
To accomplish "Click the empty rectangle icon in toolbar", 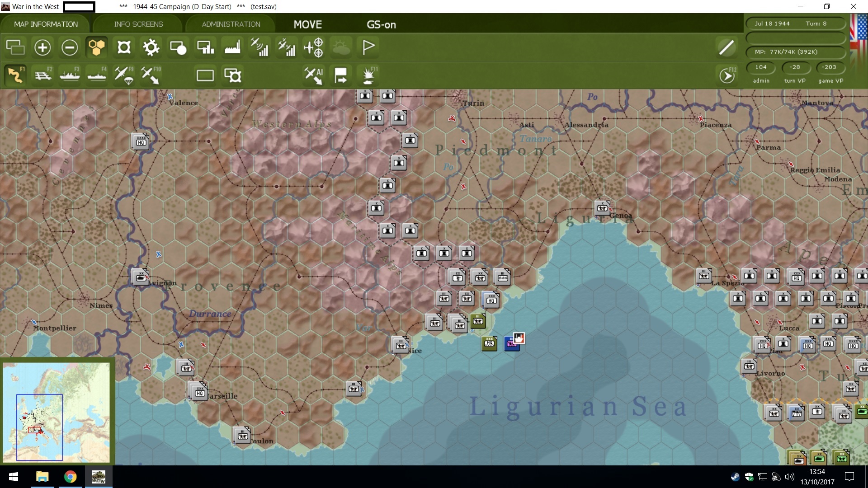I will point(205,75).
